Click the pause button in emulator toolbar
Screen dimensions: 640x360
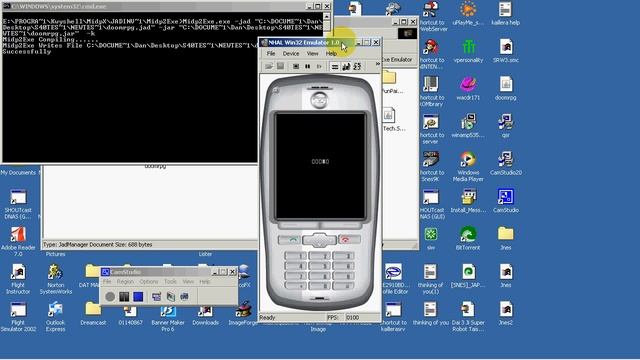click(307, 66)
